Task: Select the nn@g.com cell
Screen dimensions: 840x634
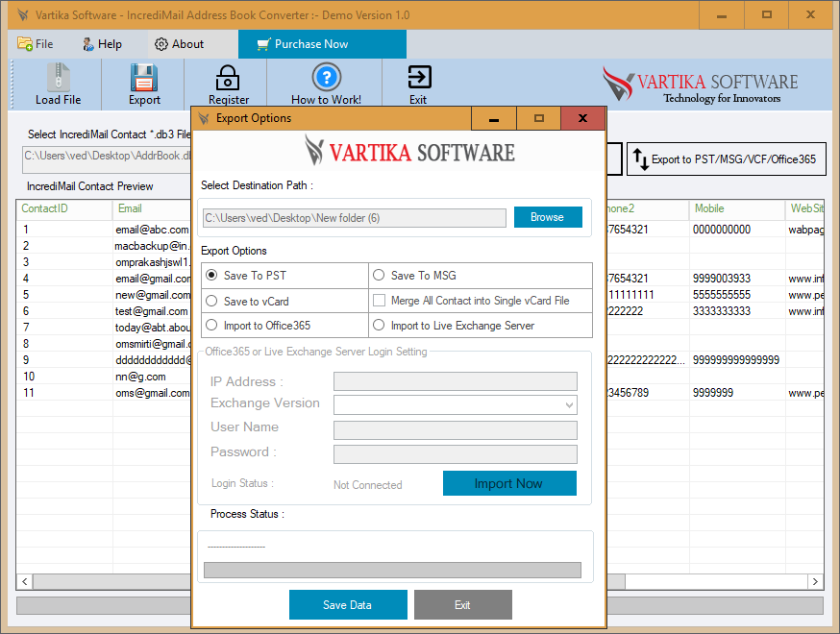Action: tap(152, 377)
